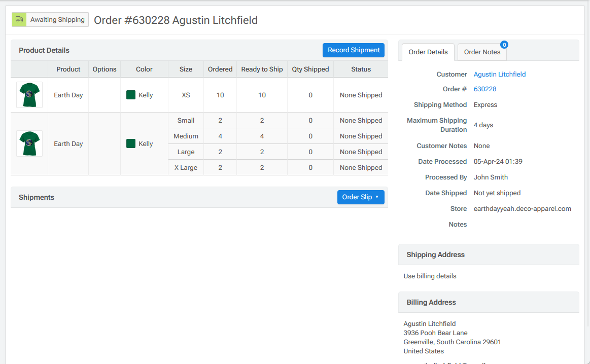
Task: Click the green truck shipping status icon
Action: [19, 20]
